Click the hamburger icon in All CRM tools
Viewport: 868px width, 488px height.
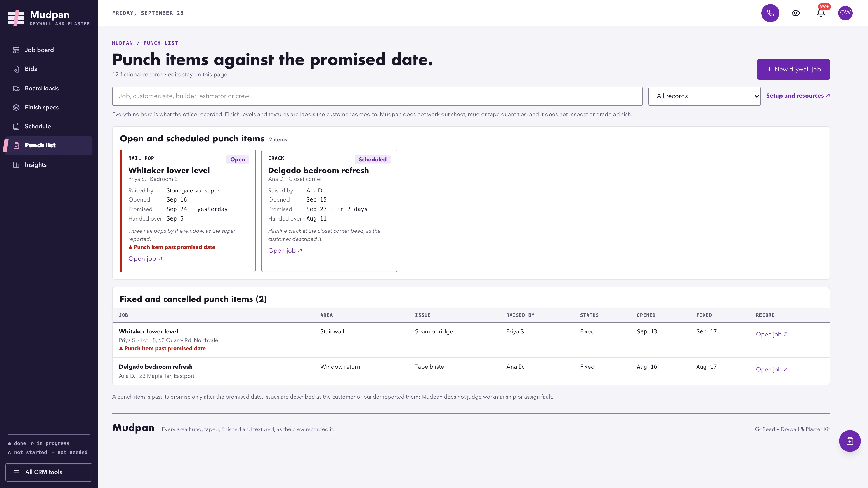click(17, 472)
